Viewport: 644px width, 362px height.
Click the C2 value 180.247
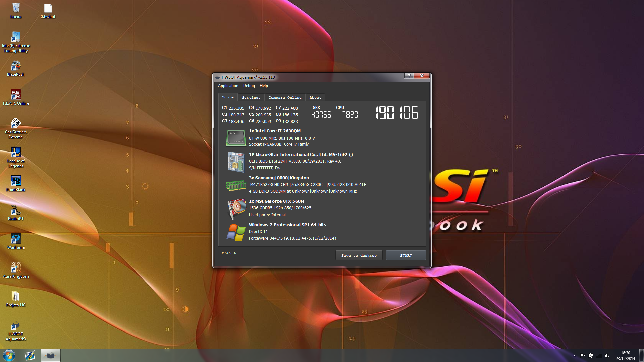tap(236, 115)
